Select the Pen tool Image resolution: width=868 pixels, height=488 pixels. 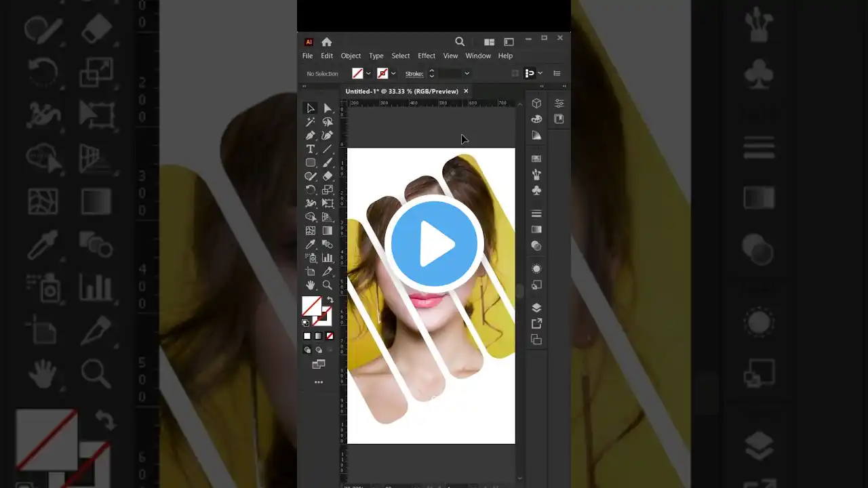(x=310, y=136)
